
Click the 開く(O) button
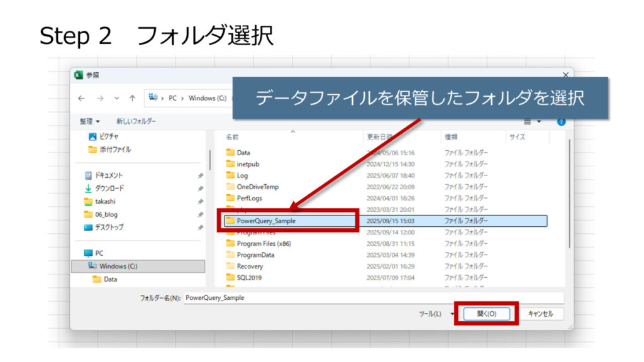pyautogui.click(x=487, y=314)
